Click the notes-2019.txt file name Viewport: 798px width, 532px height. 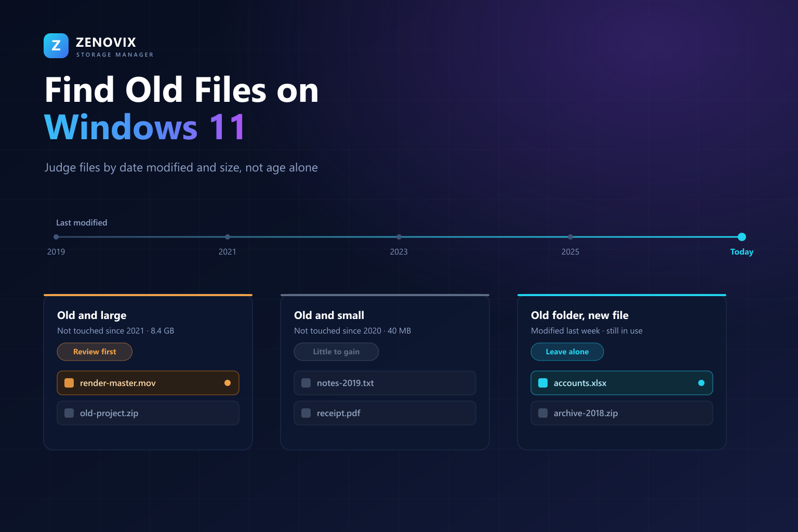pyautogui.click(x=345, y=383)
